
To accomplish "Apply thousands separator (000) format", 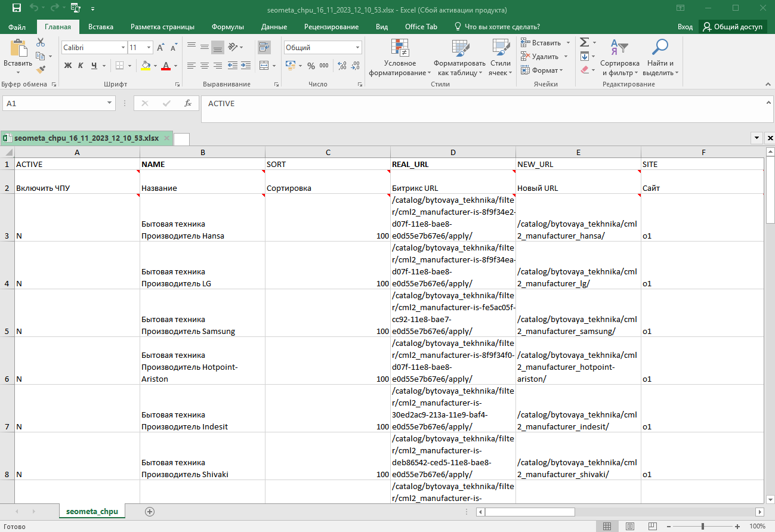I will click(324, 66).
